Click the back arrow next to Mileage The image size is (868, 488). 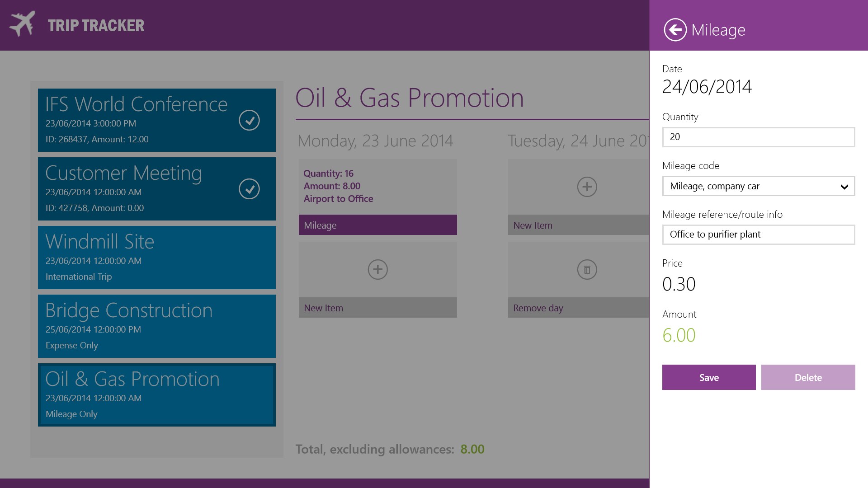(x=675, y=30)
